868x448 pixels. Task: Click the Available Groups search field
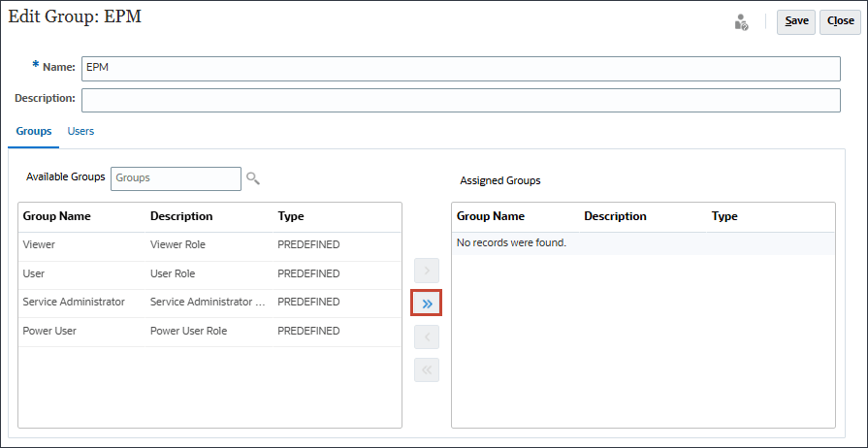coord(176,178)
